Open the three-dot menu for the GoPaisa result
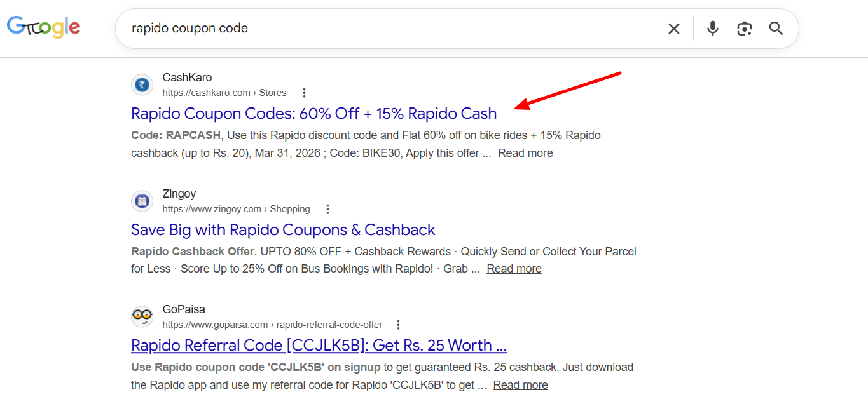Screen dimensions: 868x418 (x=397, y=324)
